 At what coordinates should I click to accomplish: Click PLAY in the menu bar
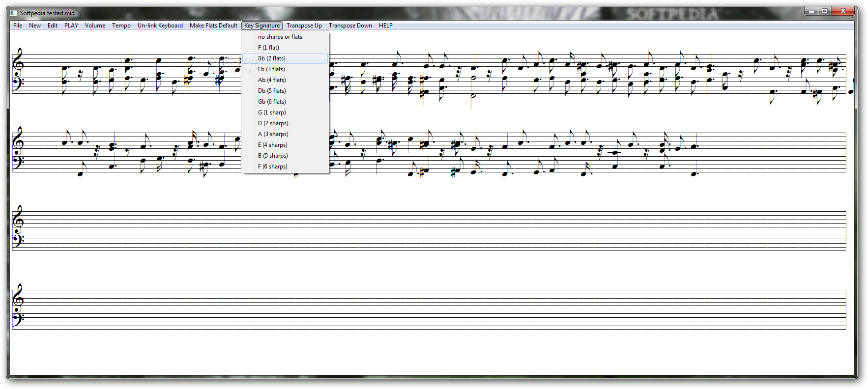tap(71, 26)
